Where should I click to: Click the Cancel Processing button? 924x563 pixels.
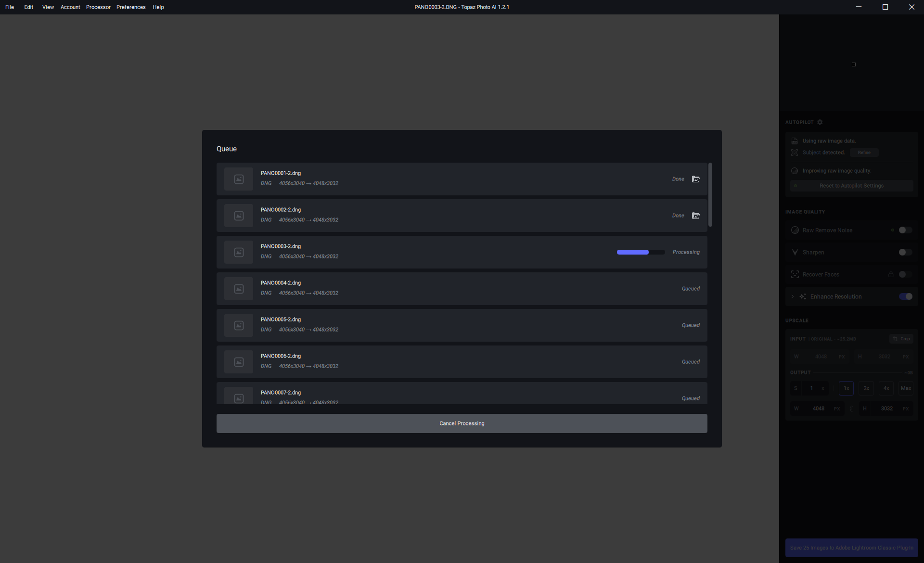462,423
